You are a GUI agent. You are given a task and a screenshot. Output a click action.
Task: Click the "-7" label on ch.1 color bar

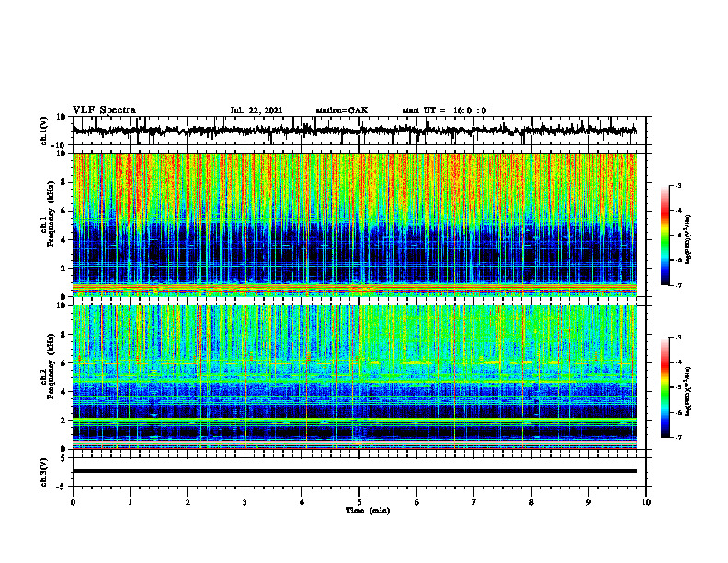[678, 285]
